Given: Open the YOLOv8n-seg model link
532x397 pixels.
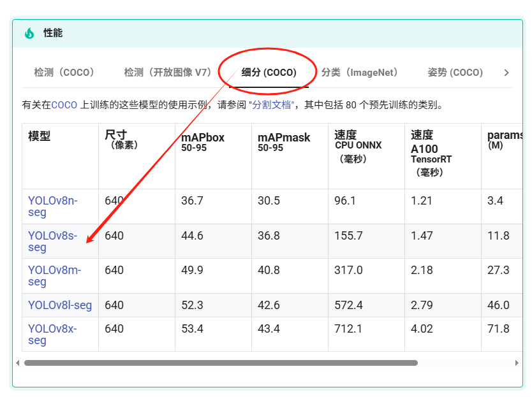Looking at the screenshot, I should point(52,206).
